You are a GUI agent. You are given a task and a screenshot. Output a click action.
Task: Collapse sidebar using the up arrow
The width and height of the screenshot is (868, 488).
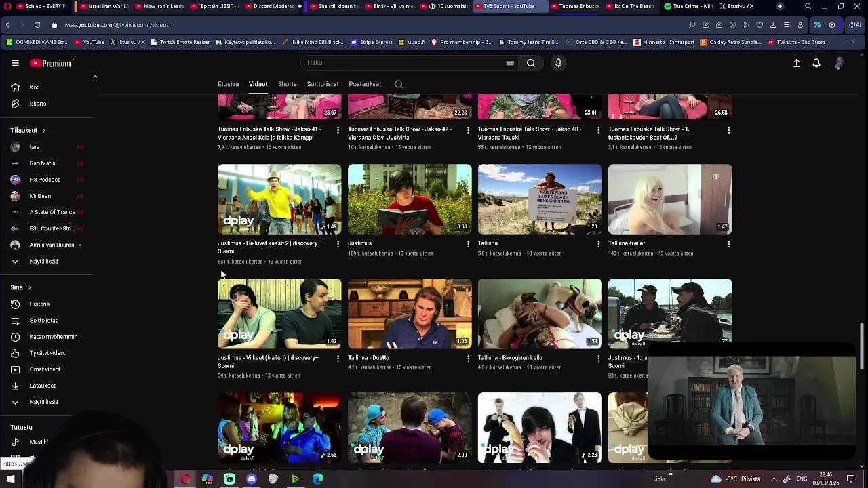95,77
